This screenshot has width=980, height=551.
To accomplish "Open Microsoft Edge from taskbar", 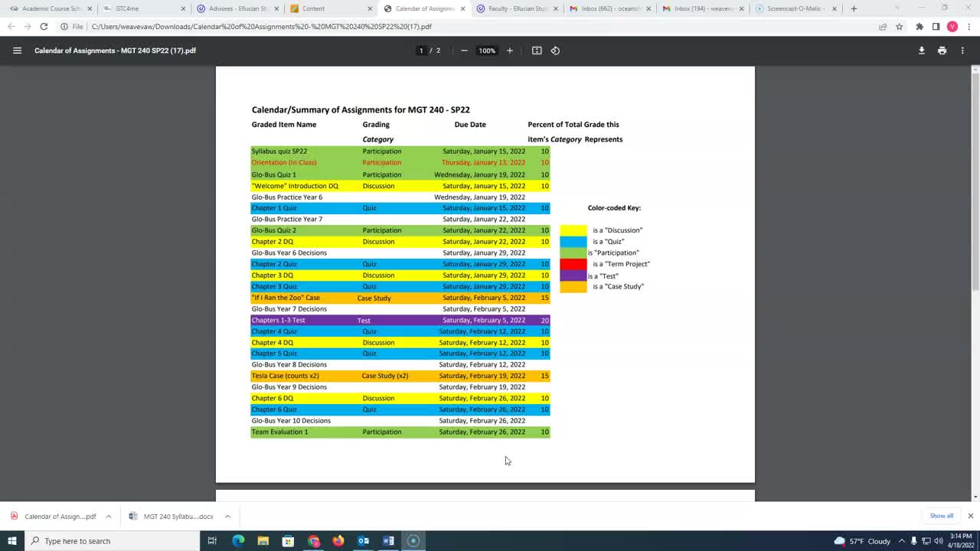I will (x=238, y=541).
